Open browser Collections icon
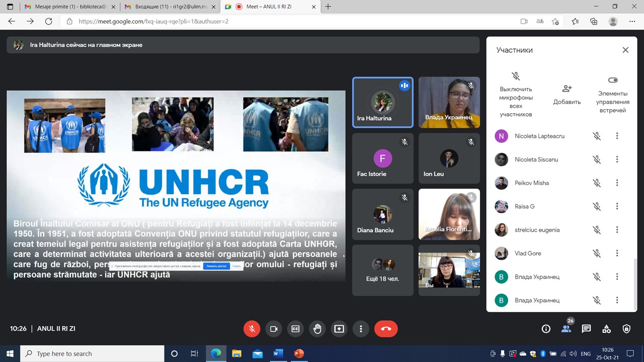The width and height of the screenshot is (644, 362). pyautogui.click(x=594, y=22)
